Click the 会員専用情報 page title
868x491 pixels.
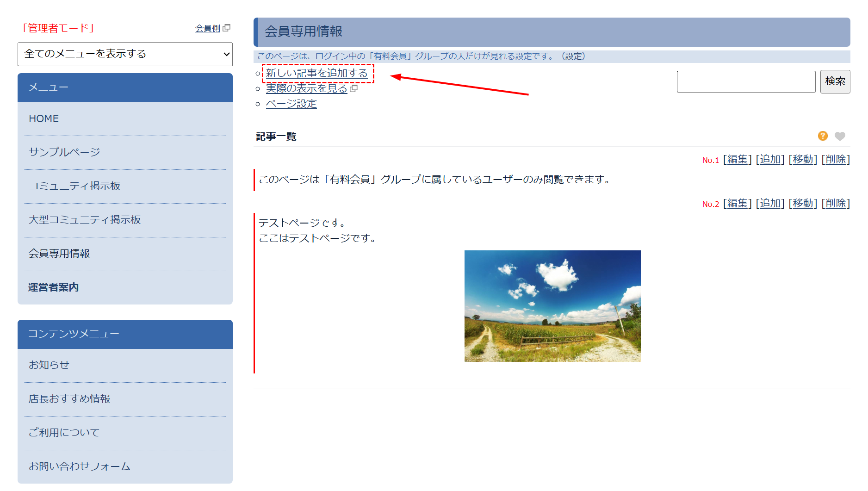304,31
